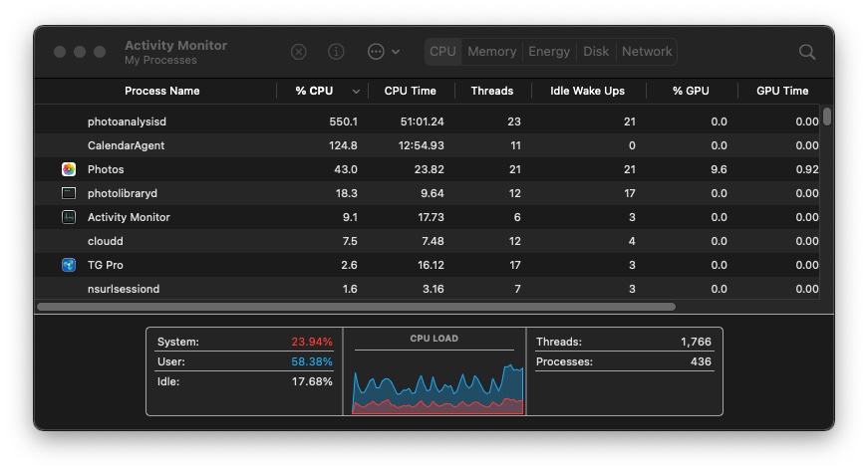Click the System 23.94% value
The width and height of the screenshot is (868, 472).
[x=312, y=342]
